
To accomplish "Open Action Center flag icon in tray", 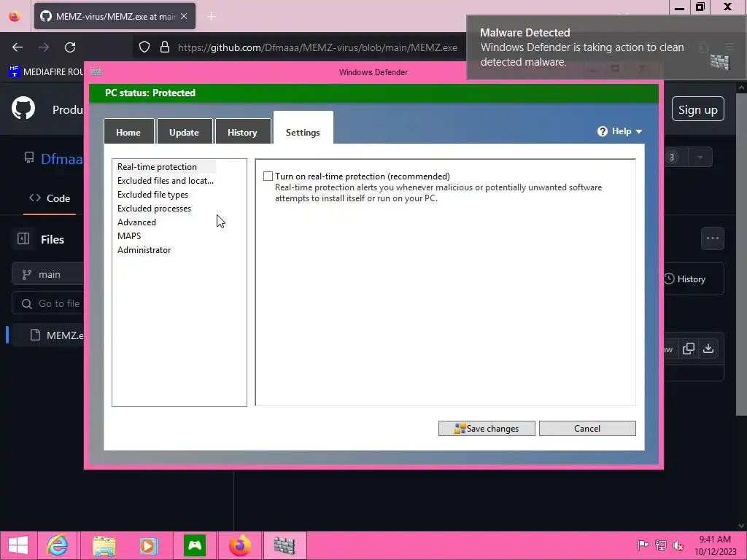I will 643,545.
